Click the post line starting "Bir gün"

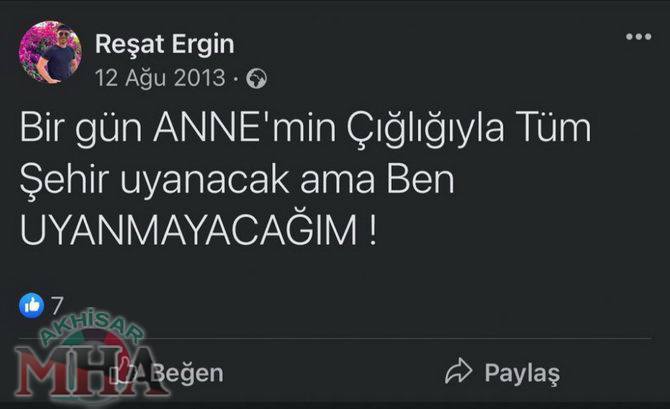305,129
